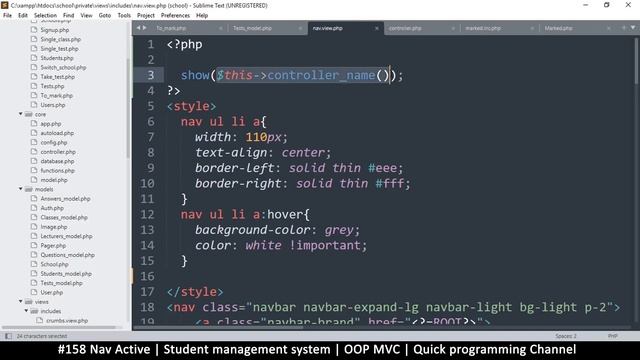Switch to the To_mark.php tab

171,28
